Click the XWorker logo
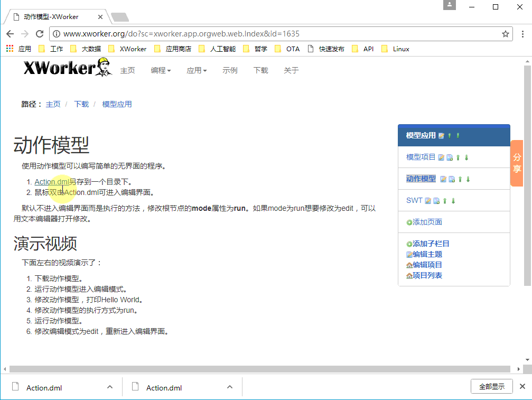 68,67
